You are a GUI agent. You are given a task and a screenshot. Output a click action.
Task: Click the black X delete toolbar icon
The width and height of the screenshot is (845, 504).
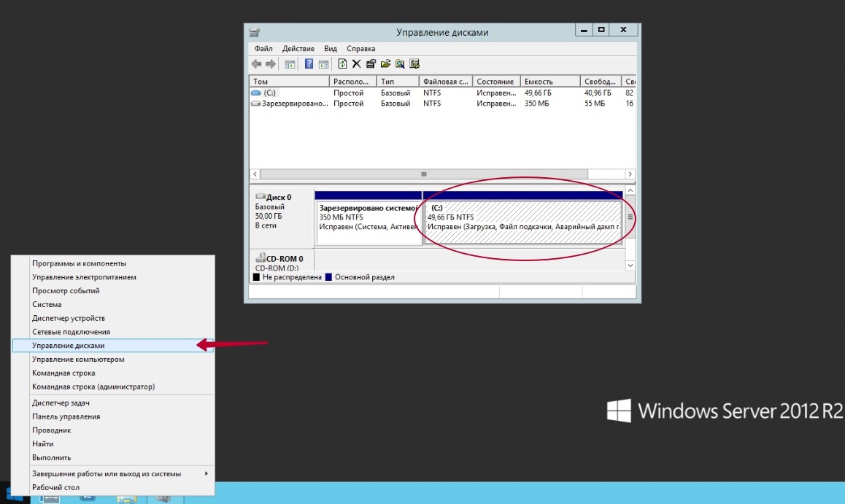356,64
